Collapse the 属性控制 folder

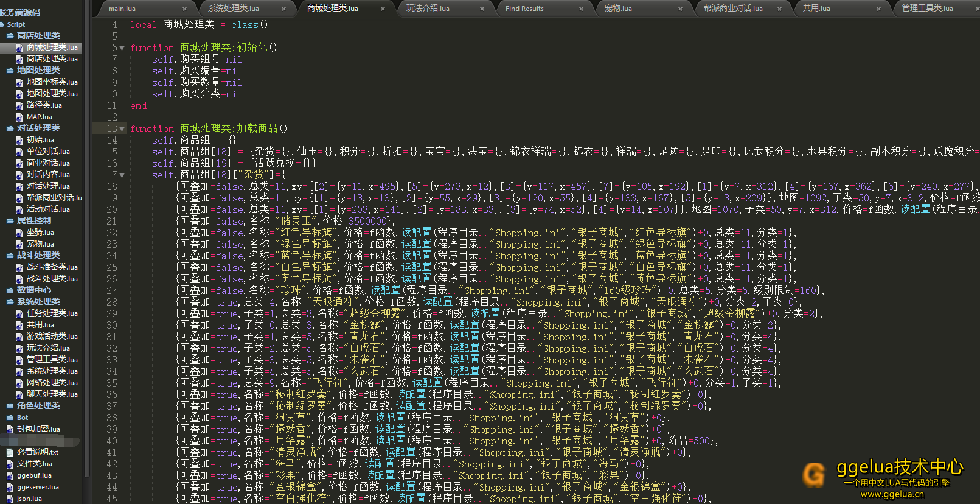click(x=10, y=221)
